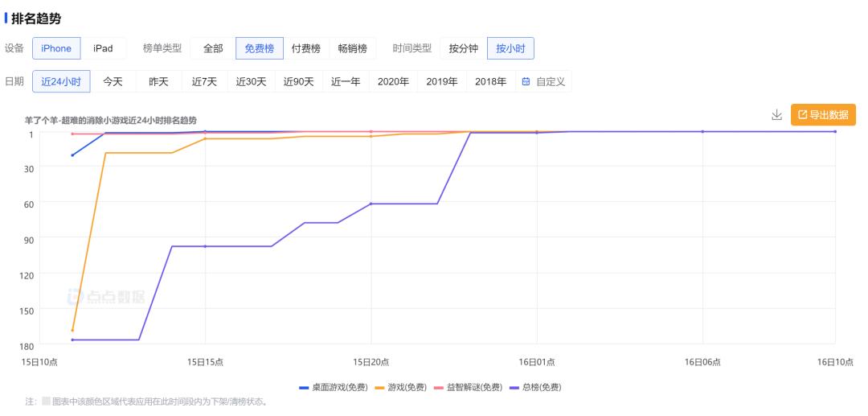This screenshot has width=868, height=416.
Task: Toggle 桌面游戏(免费) legend series
Action: coord(334,388)
